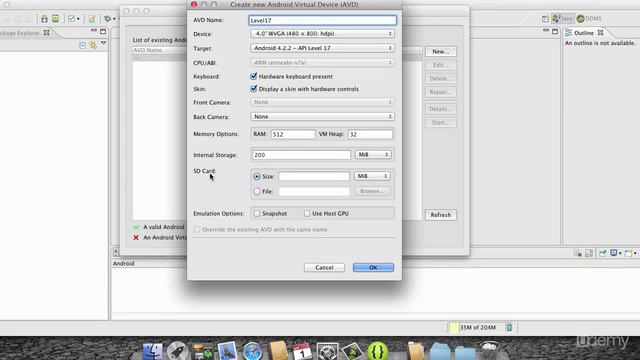The width and height of the screenshot is (640, 360).
Task: Click Details... in the AVD Manager window
Action: (440, 109)
